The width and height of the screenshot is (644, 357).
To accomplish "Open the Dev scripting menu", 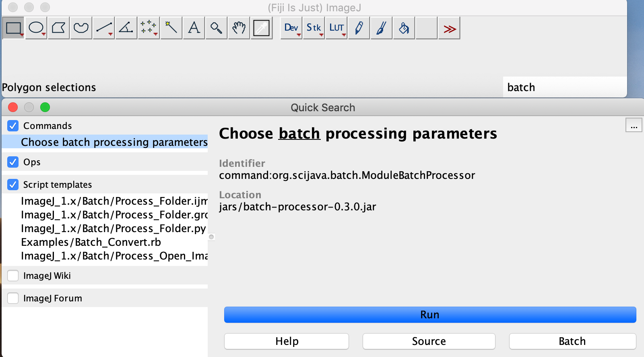I will [291, 28].
